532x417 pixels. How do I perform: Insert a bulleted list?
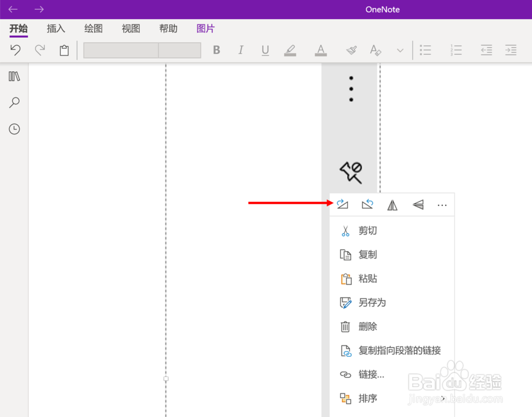click(425, 50)
